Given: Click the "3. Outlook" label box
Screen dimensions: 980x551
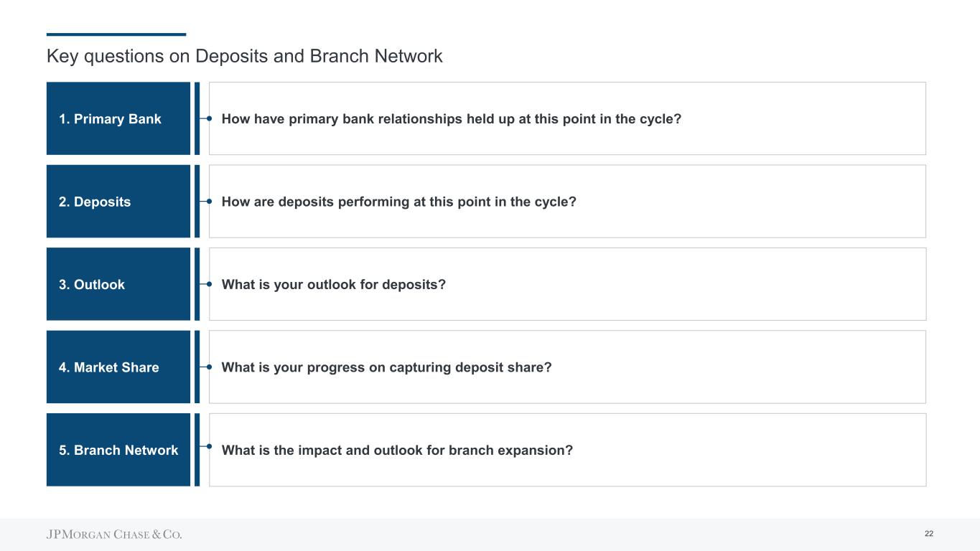Looking at the screenshot, I should (x=118, y=284).
